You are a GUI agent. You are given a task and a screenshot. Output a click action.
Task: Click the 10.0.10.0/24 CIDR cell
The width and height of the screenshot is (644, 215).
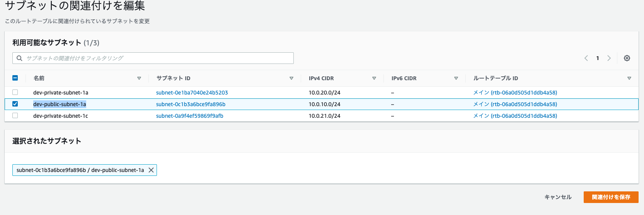[x=324, y=104]
